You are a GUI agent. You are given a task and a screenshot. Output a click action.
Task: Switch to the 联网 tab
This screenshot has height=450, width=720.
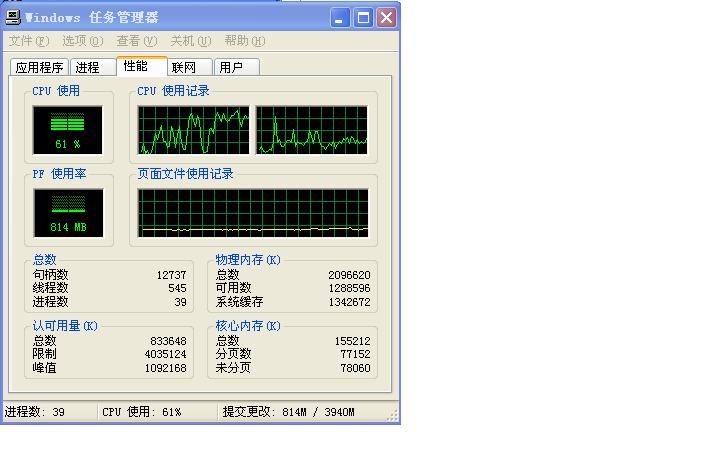click(190, 68)
